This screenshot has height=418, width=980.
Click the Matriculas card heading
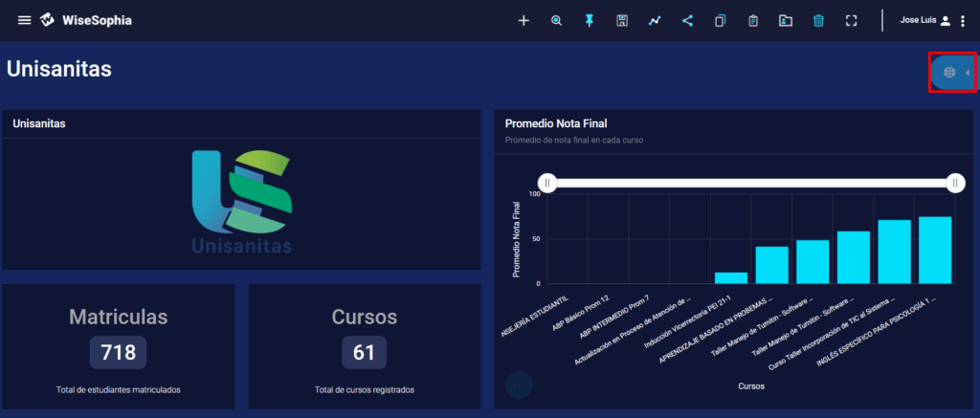pyautogui.click(x=118, y=317)
